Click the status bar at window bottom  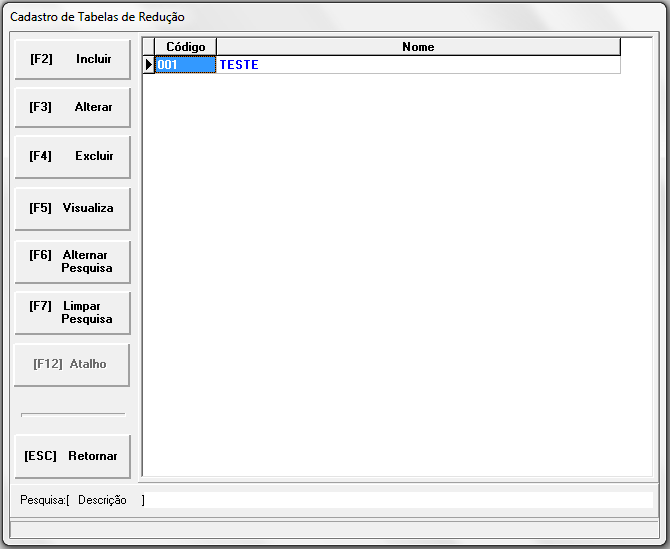pyautogui.click(x=335, y=527)
